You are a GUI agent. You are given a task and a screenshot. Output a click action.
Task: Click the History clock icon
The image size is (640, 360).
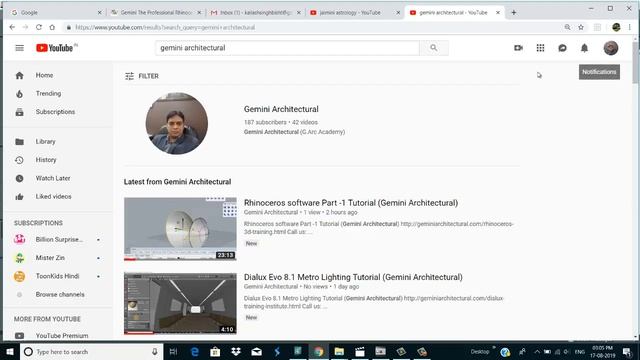pyautogui.click(x=19, y=160)
